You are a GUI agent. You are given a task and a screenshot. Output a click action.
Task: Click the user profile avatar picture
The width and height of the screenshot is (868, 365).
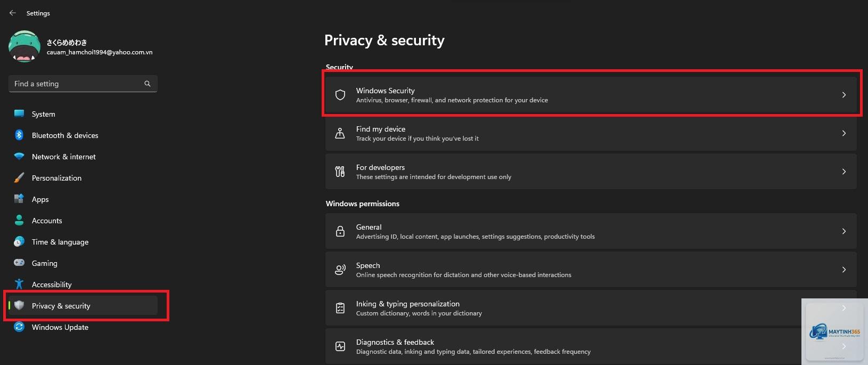[24, 46]
